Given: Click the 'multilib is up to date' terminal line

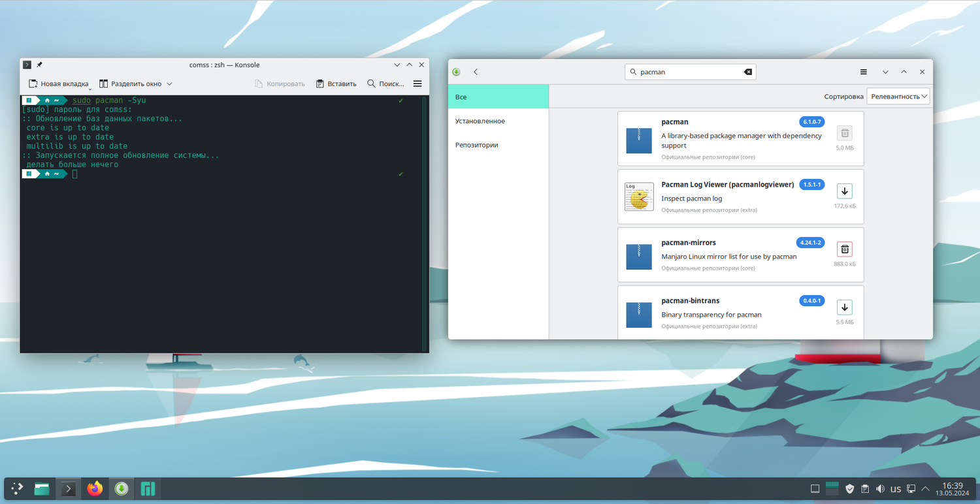Looking at the screenshot, I should (77, 146).
